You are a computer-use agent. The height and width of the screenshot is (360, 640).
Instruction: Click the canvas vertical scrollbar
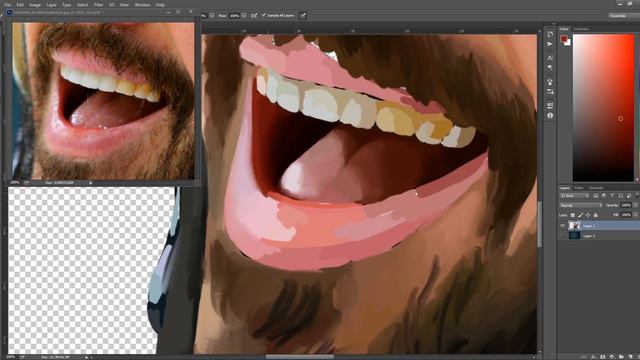(540, 224)
